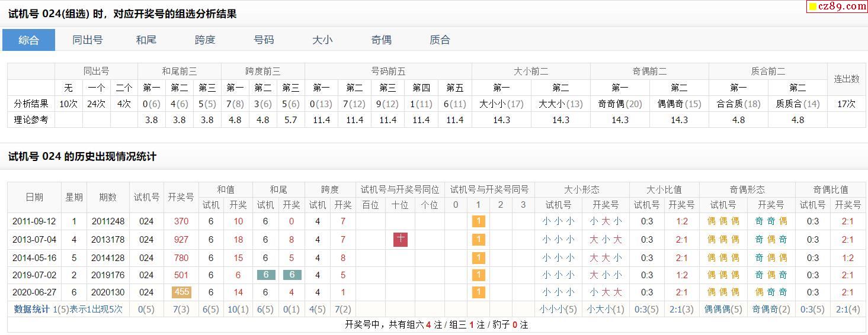Switch to the 质合 tab
The image size is (868, 335).
[x=440, y=40]
